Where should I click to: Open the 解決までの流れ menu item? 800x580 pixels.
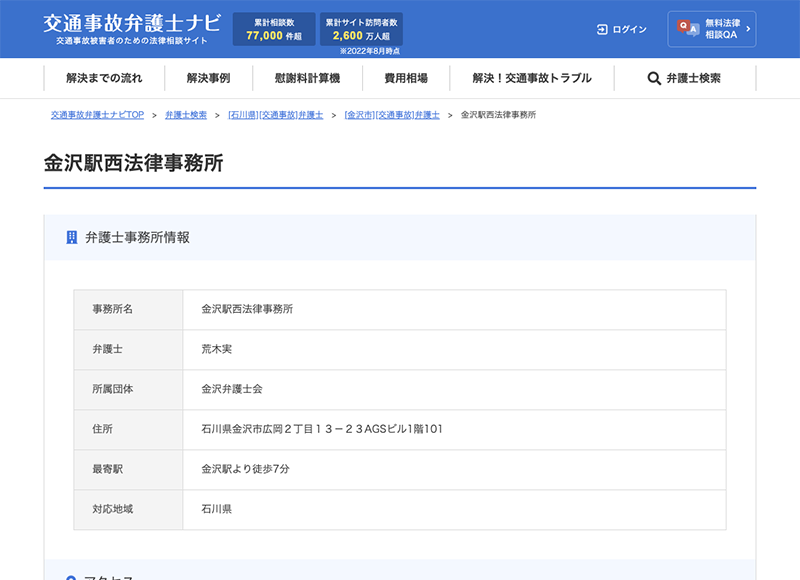click(x=104, y=78)
